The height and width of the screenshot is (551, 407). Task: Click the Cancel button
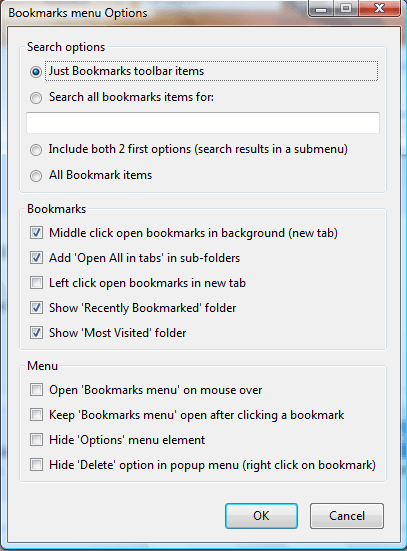347,516
